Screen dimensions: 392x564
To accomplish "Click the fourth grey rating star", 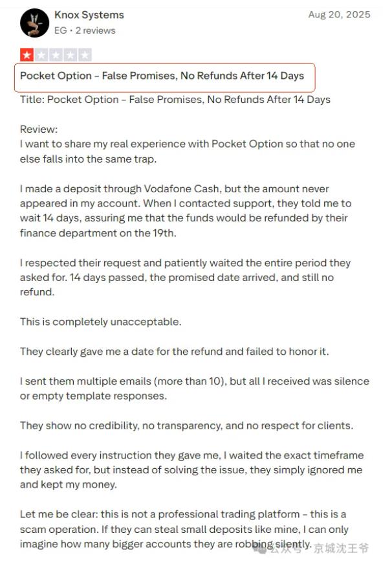I will [70, 55].
